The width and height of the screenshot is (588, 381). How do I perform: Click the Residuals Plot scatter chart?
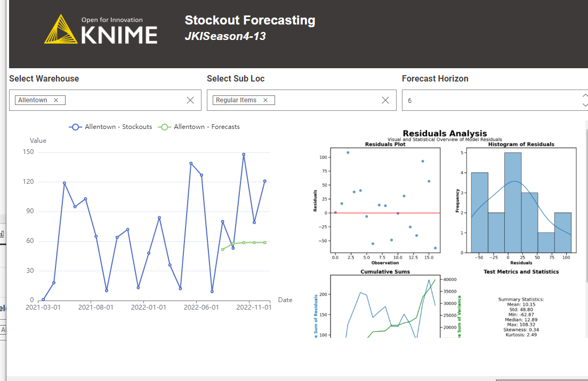[385, 202]
